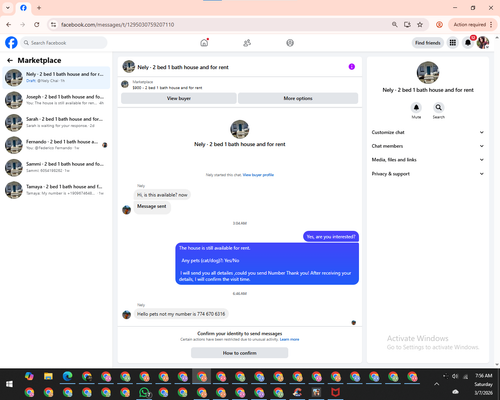Open the Windows Start button

coord(9,384)
